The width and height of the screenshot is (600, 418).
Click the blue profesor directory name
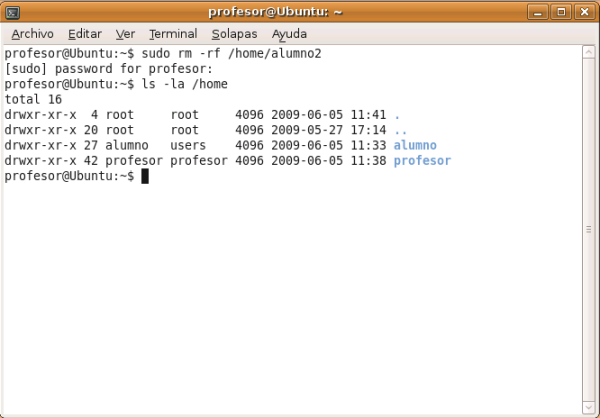[422, 160]
